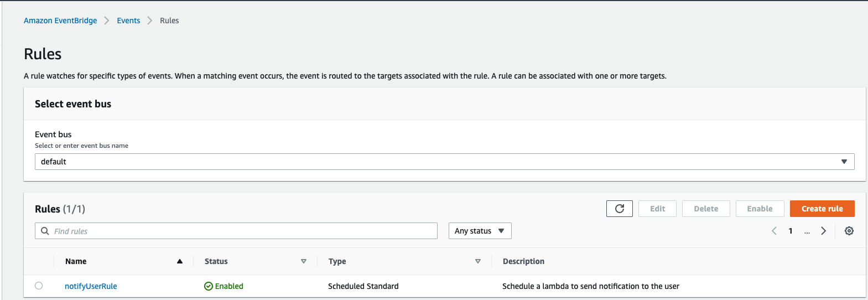Click the Select event bus heading
The height and width of the screenshot is (300, 868).
73,104
